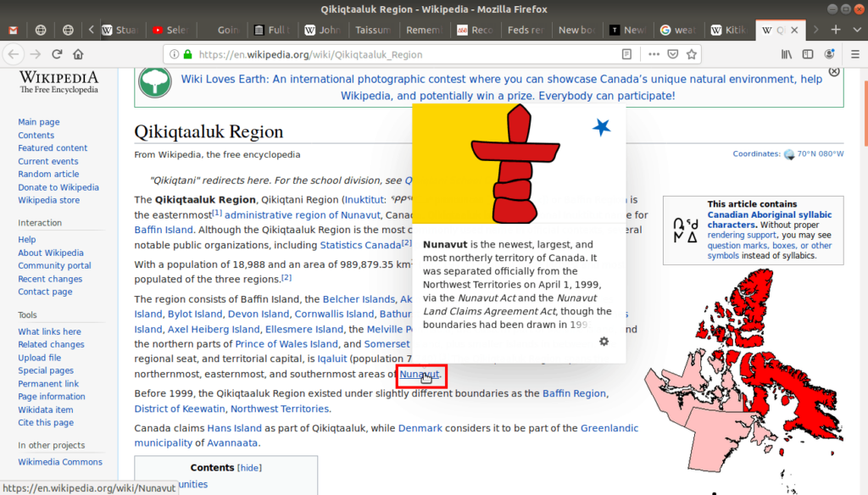Toggle the Firefox sidebar
This screenshot has height=495, width=868.
808,54
